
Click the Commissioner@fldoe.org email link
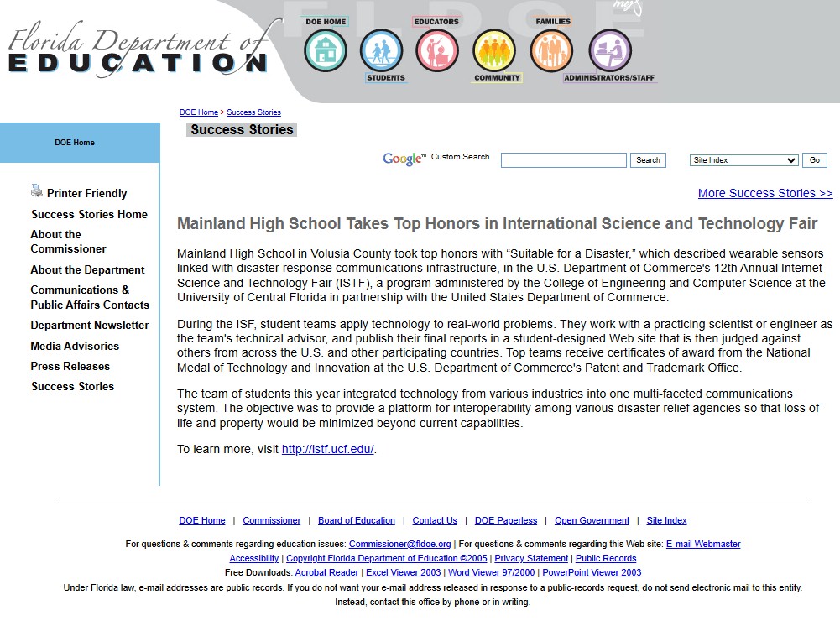399,544
